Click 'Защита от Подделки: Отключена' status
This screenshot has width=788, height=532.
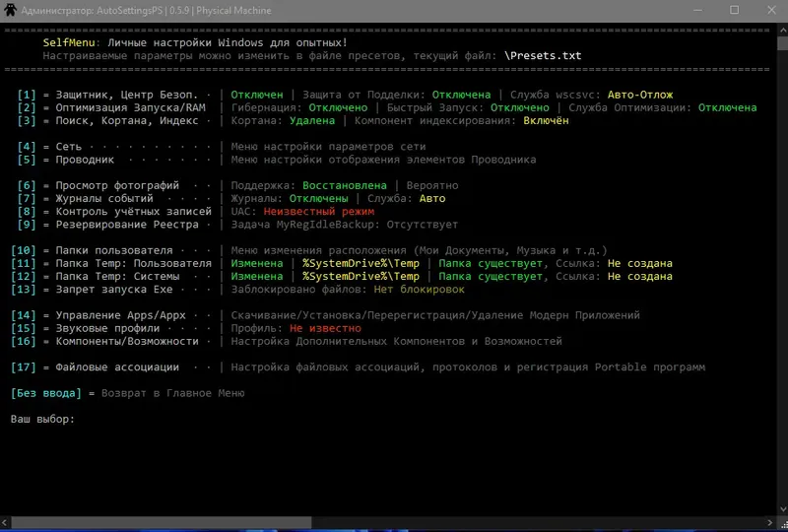click(397, 95)
